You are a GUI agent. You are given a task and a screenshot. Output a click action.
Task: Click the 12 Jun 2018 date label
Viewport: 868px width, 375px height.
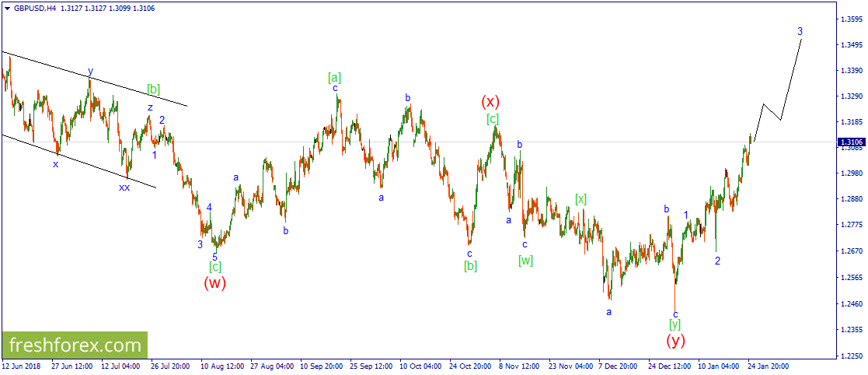[x=20, y=366]
